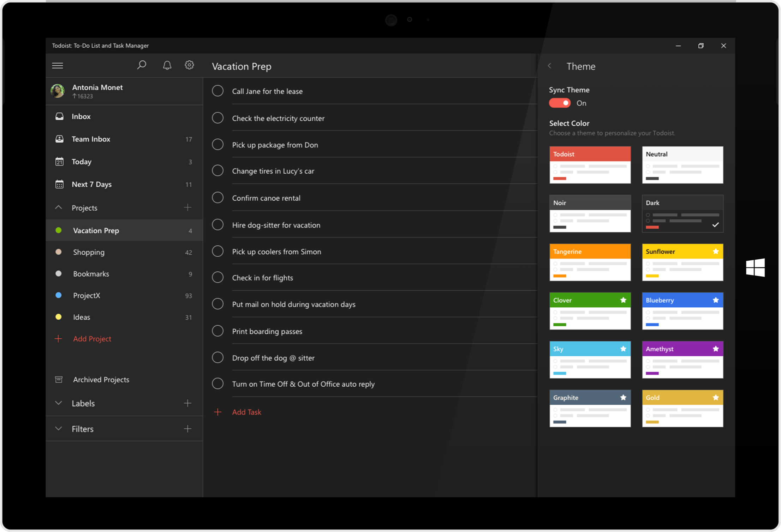Viewport: 781px width, 532px height.
Task: Mark Drop off the dog @ sitter done
Action: pyautogui.click(x=218, y=357)
